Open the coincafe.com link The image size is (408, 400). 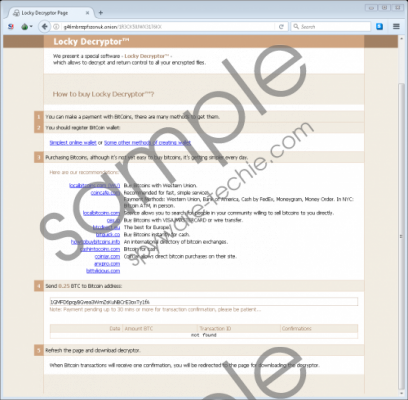pos(105,193)
